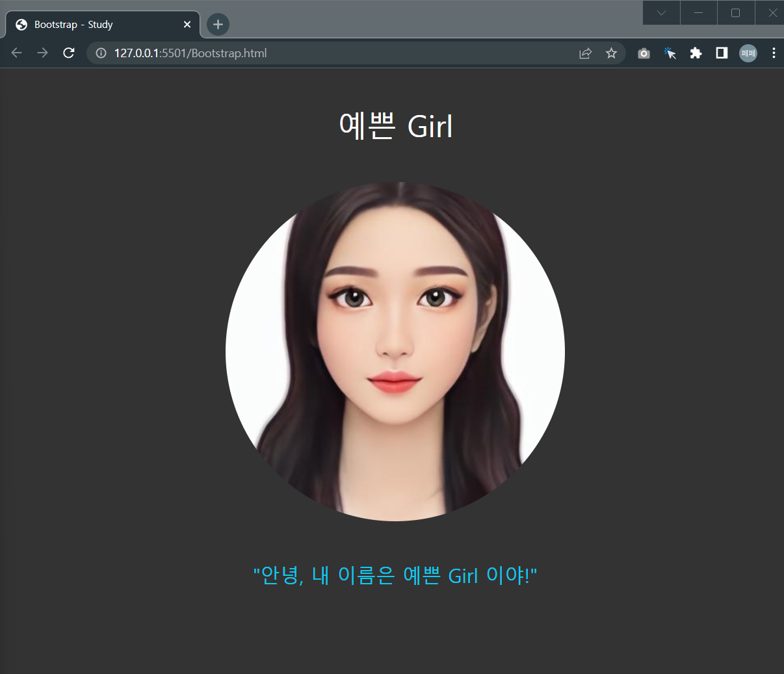Click the back navigation arrow
This screenshot has width=784, height=674.
16,53
